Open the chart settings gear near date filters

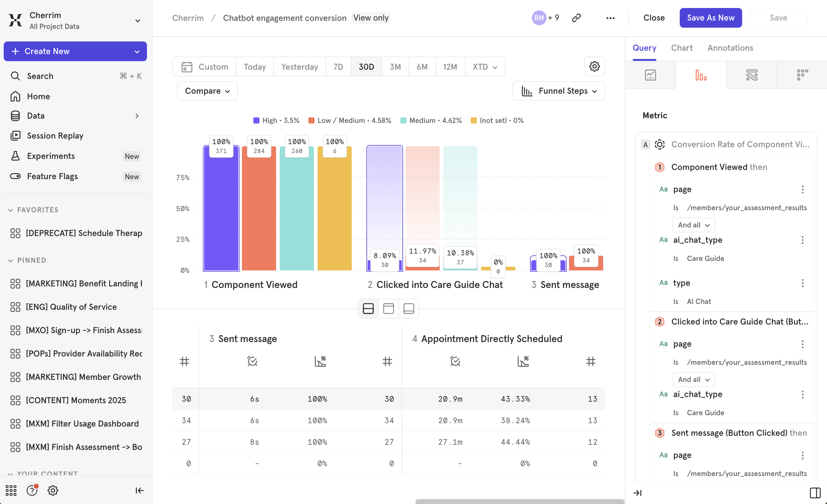tap(594, 66)
